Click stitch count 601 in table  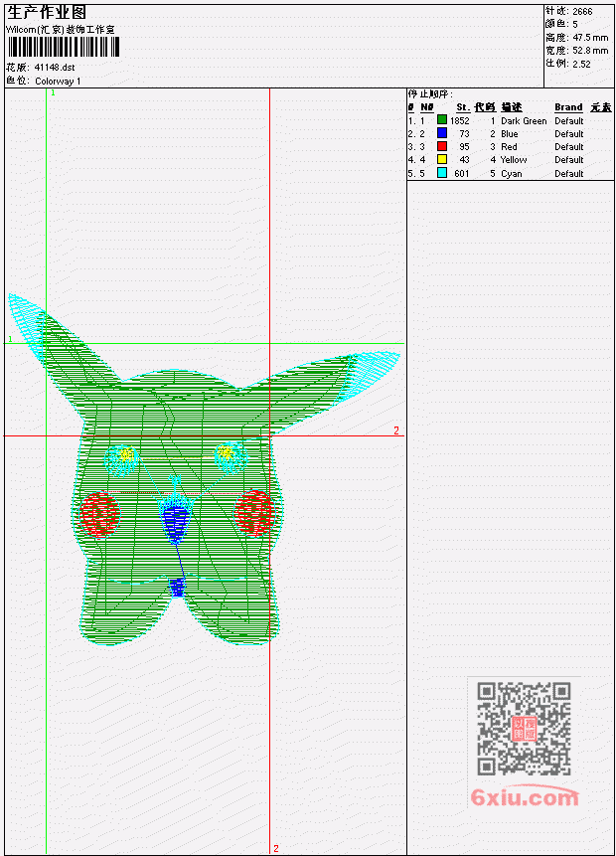pyautogui.click(x=462, y=174)
